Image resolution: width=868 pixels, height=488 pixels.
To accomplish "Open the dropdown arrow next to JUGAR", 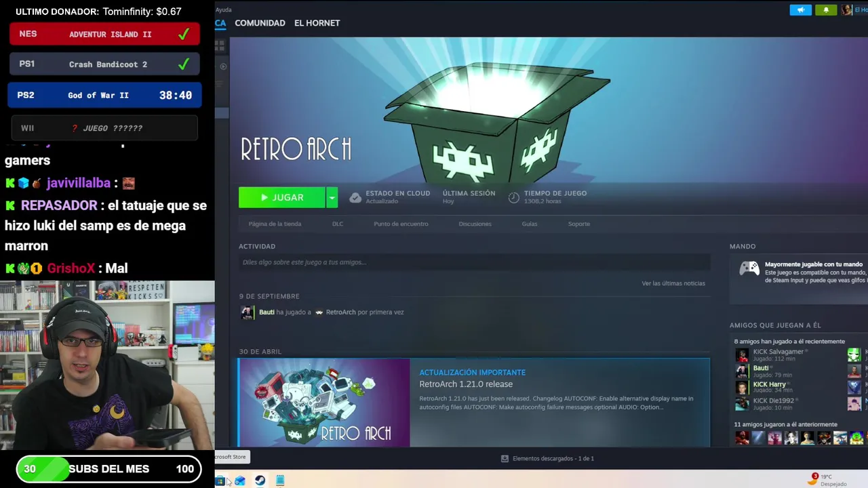I will [x=332, y=197].
